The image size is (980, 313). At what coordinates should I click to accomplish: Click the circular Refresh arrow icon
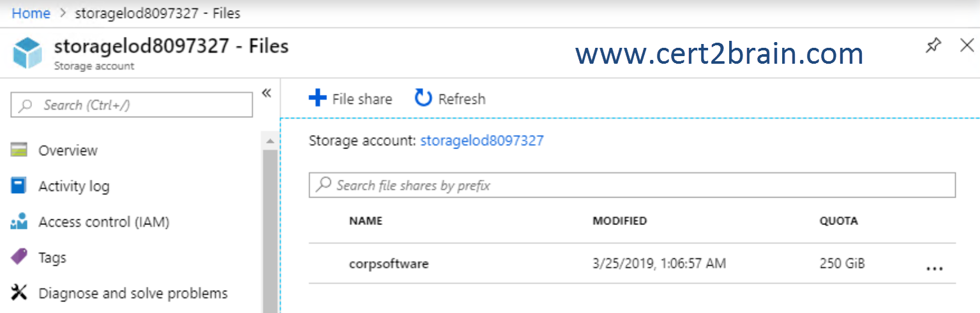coord(423,98)
